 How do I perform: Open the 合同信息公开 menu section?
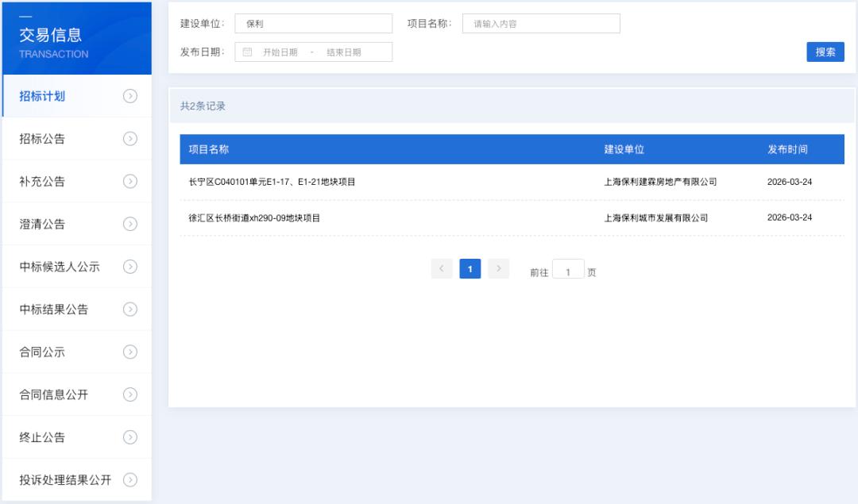54,394
